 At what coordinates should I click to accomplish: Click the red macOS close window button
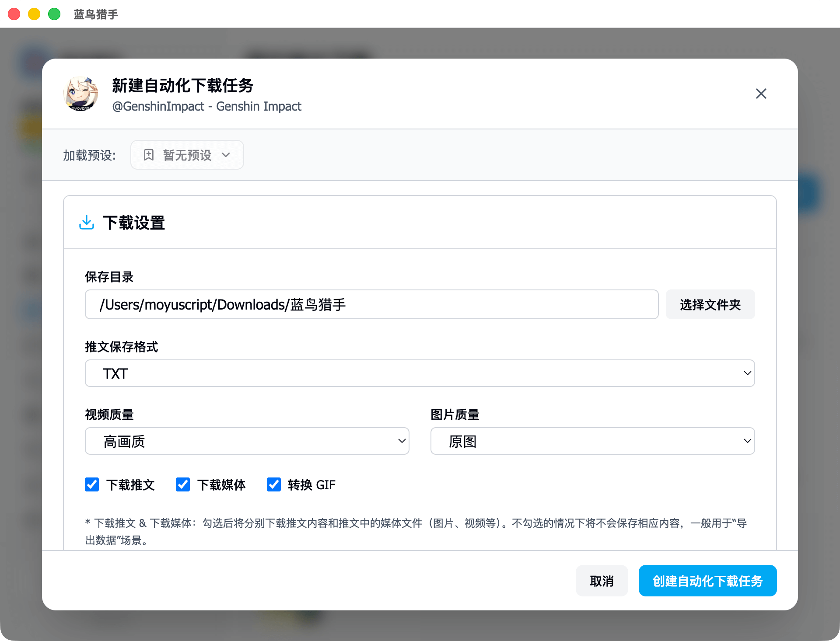coord(14,14)
